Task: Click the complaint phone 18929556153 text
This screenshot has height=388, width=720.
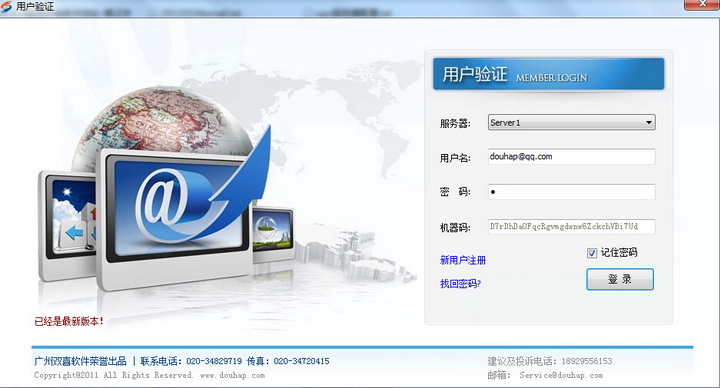Action: point(587,361)
